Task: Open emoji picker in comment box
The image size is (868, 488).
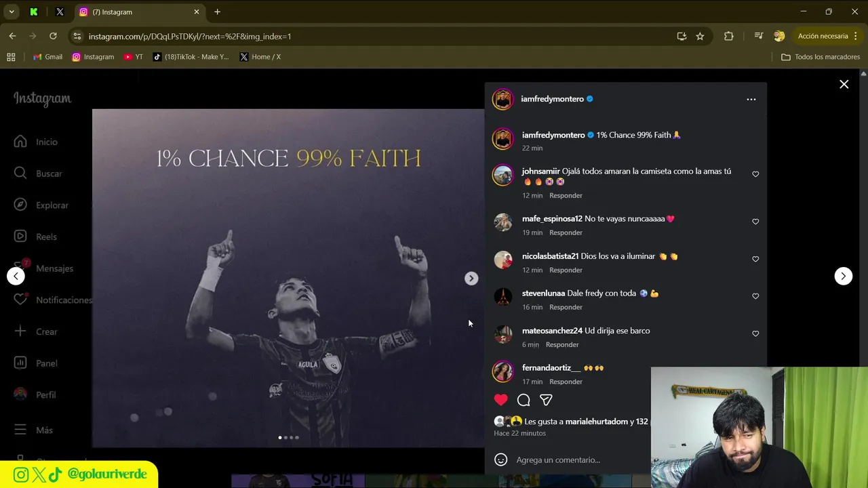Action: pyautogui.click(x=500, y=460)
